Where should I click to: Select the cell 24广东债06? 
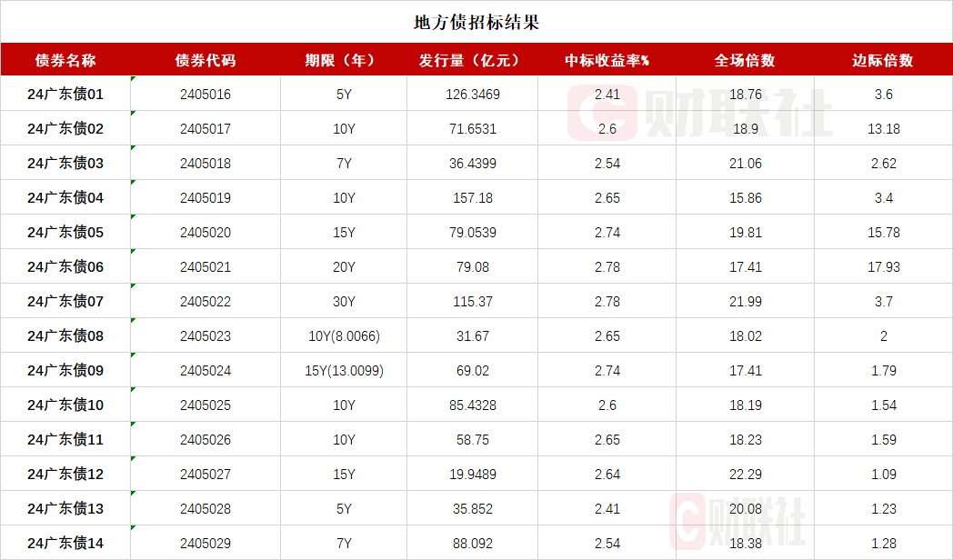65,267
